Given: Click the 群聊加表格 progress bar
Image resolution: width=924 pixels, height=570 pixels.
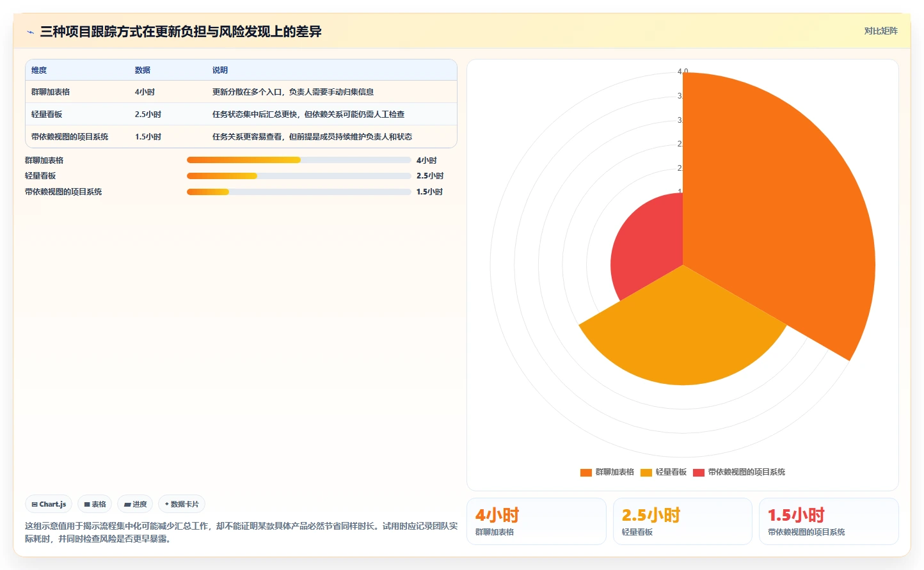Looking at the screenshot, I should click(299, 160).
